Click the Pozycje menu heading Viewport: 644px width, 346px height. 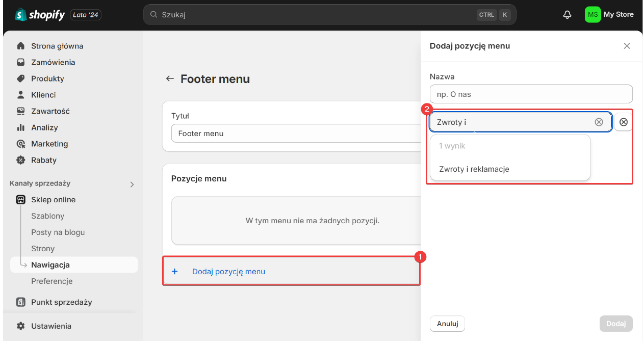click(199, 179)
